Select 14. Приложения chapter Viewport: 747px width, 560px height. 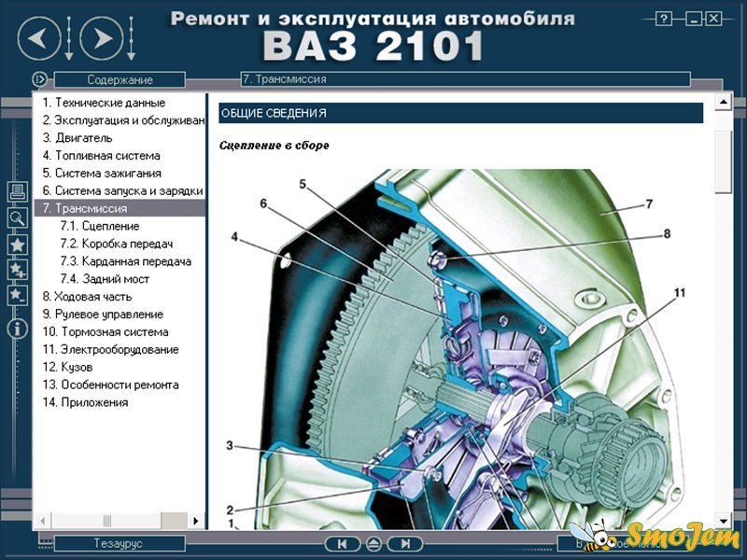[x=85, y=402]
